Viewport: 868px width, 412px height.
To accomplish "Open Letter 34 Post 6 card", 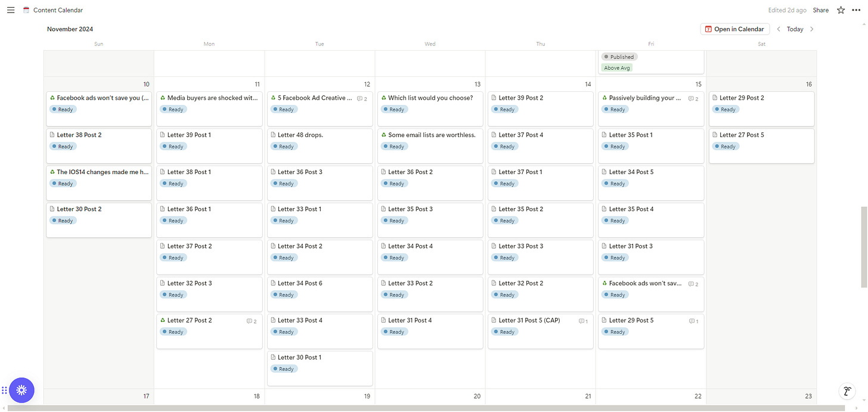I will click(x=320, y=294).
